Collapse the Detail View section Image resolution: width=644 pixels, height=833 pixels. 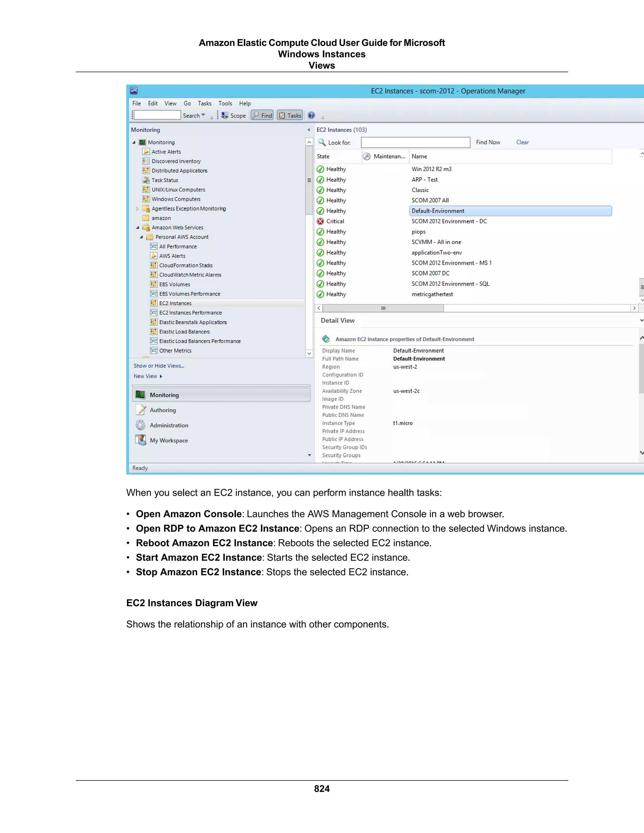tap(642, 321)
